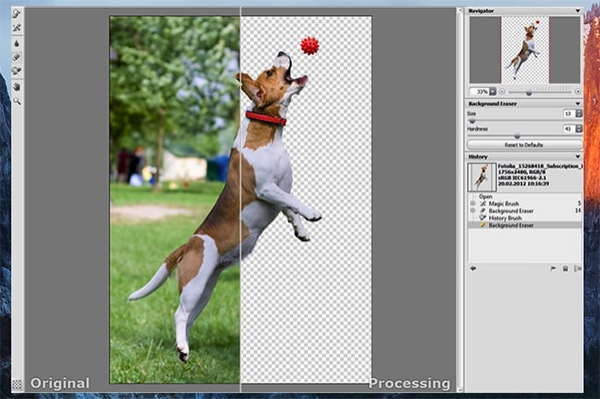Click the Navigator preview thumbnail
600x399 pixels.
[525, 50]
